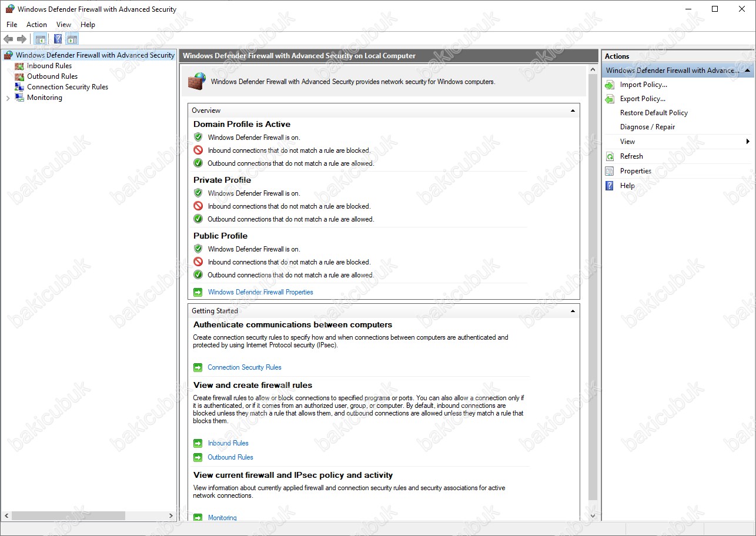Screen dimensions: 756x536
Task: Click the app icon in the title bar
Action: click(10, 9)
